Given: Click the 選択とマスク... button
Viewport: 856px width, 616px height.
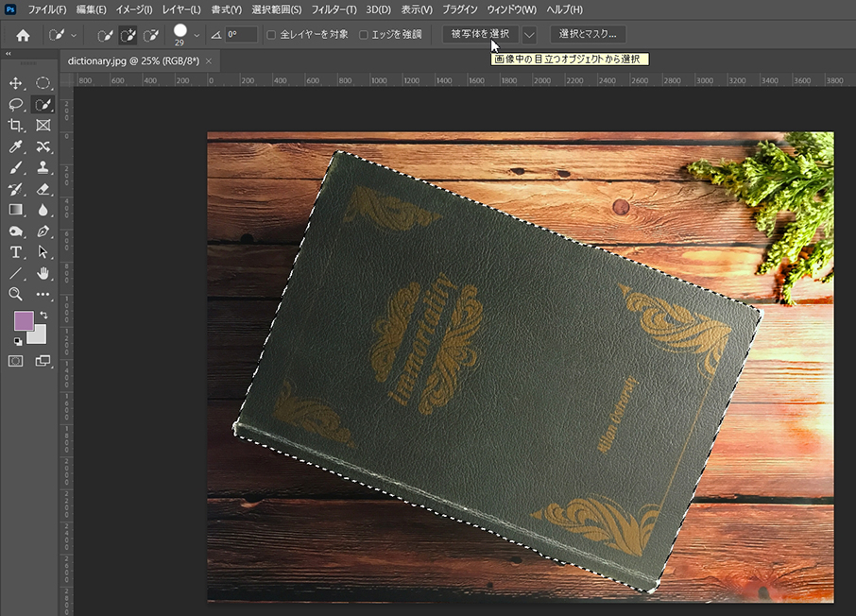Looking at the screenshot, I should (588, 34).
